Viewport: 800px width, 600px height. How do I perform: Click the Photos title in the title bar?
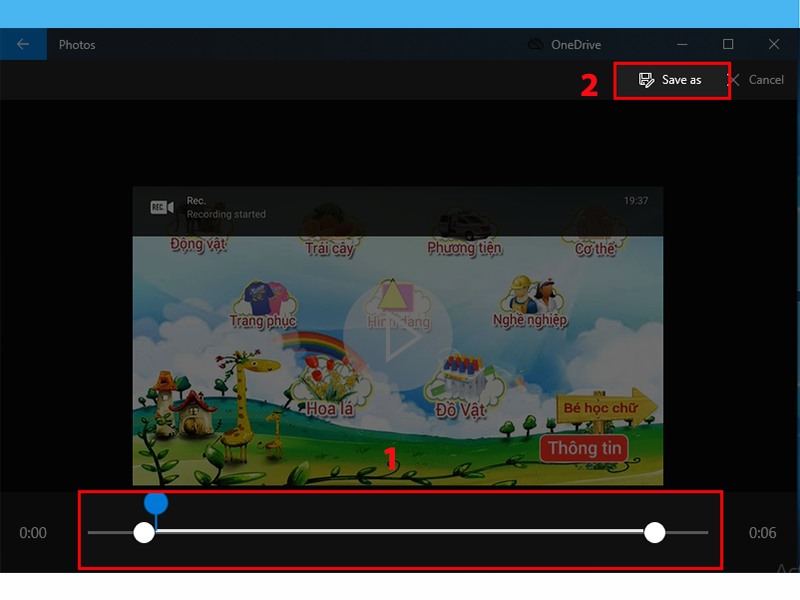point(77,44)
